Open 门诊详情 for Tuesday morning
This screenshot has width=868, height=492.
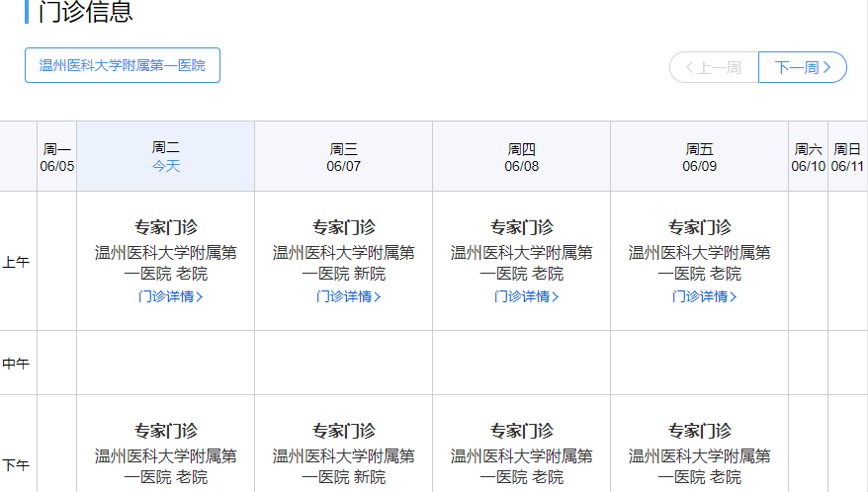click(166, 296)
